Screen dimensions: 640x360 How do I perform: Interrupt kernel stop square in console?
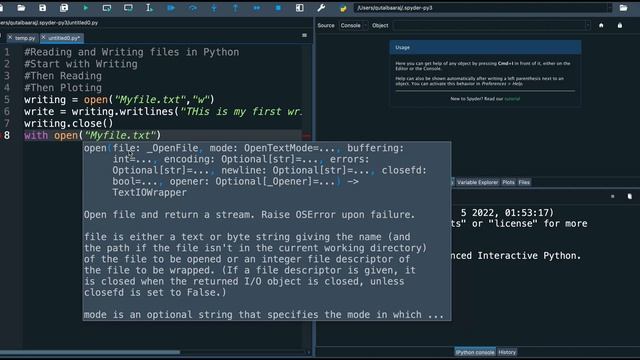pyautogui.click(x=613, y=196)
